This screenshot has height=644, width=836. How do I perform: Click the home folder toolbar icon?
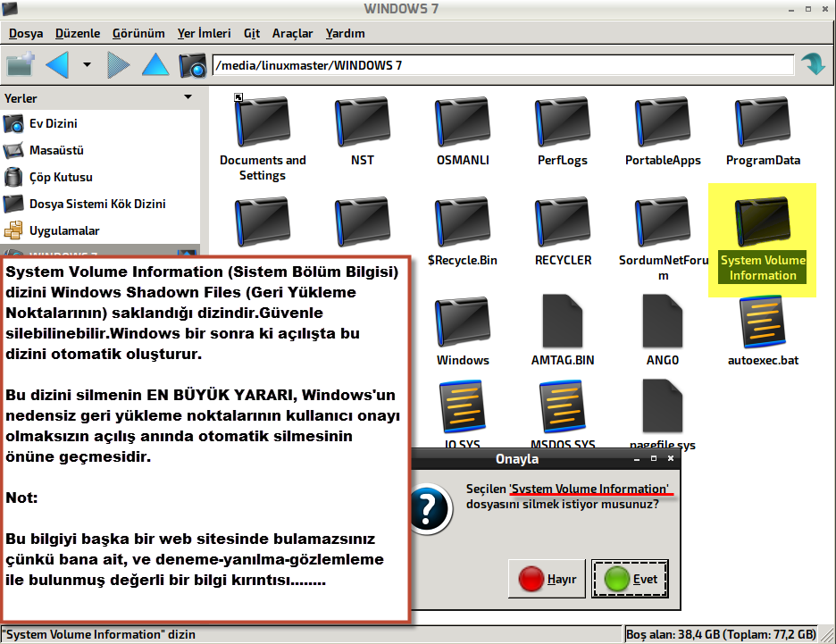tap(192, 65)
